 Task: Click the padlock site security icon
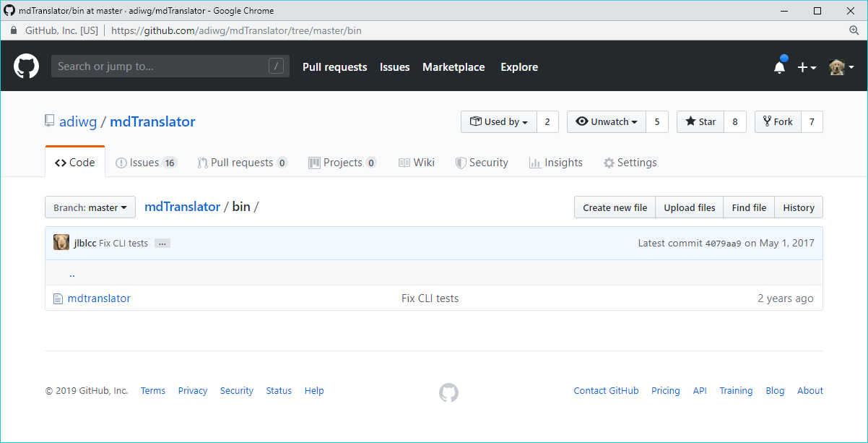pyautogui.click(x=14, y=31)
